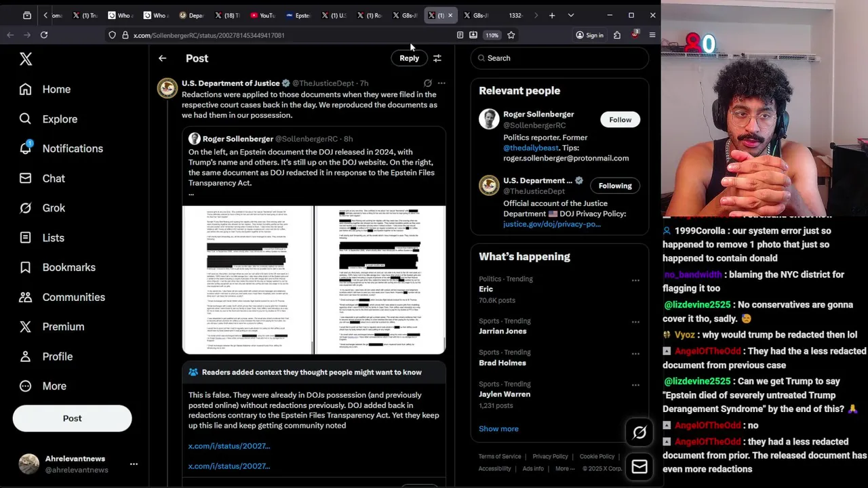Open the list all tabs dropdown
Screen dimensions: 868x488
571,15
